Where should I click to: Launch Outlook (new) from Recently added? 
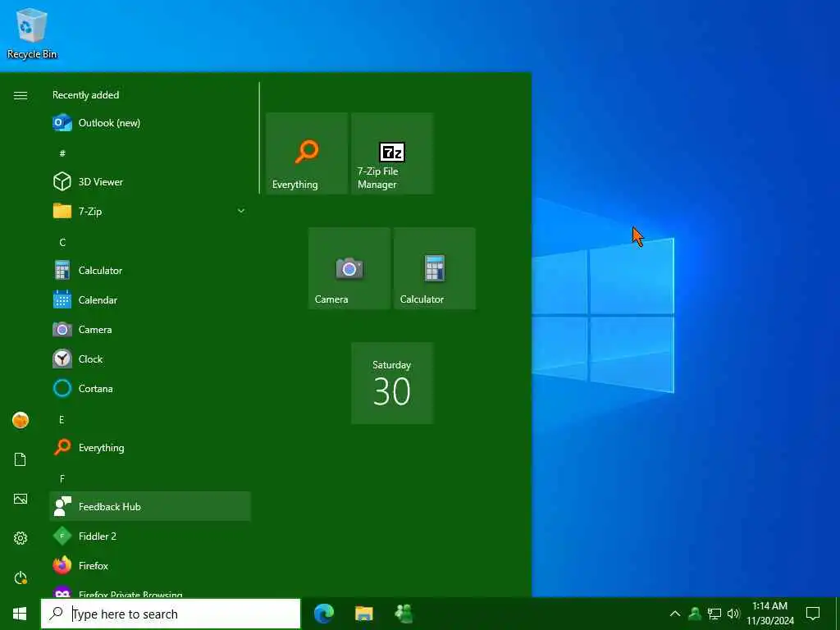point(150,123)
